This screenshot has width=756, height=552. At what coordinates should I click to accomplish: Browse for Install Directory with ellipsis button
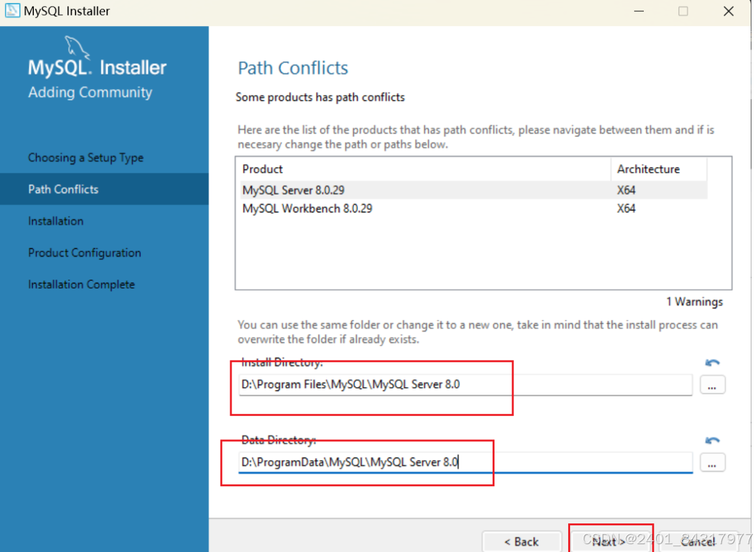(x=712, y=385)
